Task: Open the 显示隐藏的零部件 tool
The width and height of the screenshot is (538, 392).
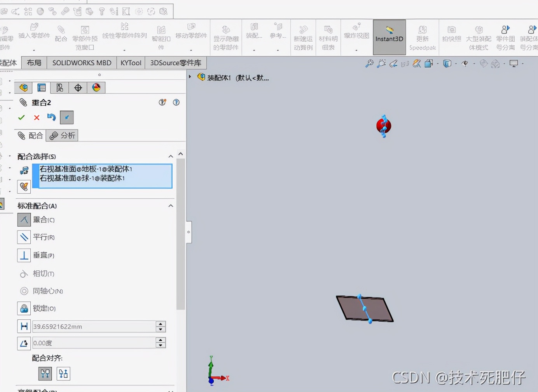Action: click(x=226, y=36)
